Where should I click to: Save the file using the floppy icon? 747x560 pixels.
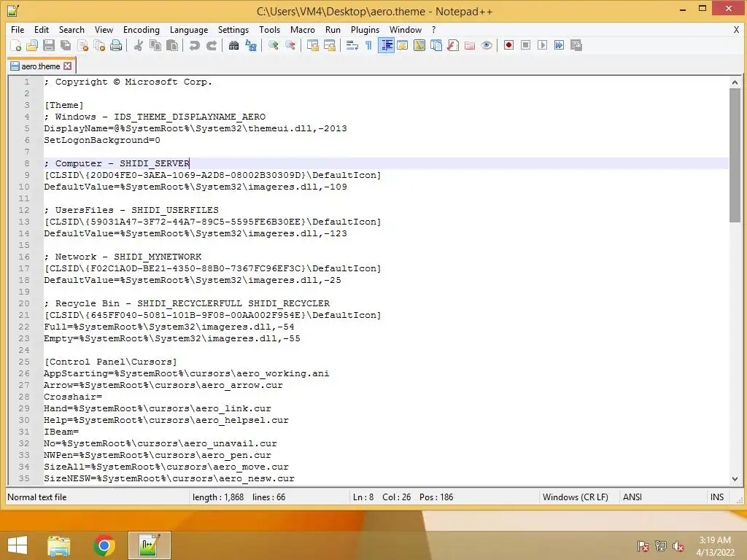[x=49, y=45]
